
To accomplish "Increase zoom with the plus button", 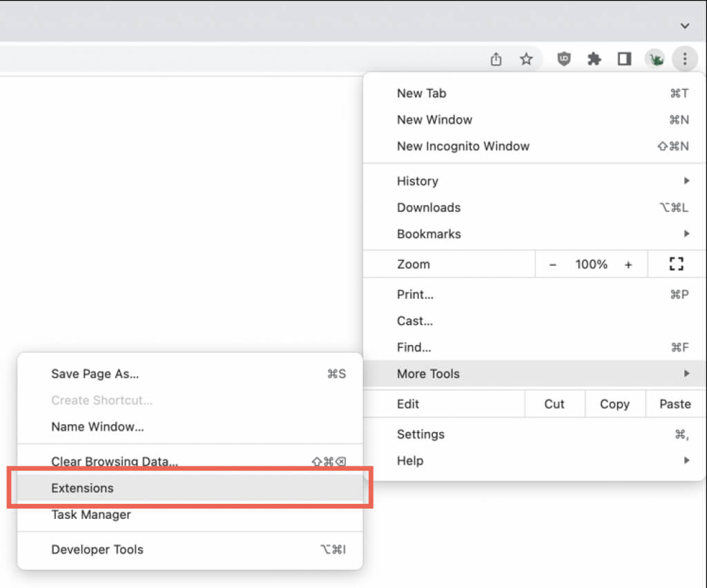I will coord(628,264).
